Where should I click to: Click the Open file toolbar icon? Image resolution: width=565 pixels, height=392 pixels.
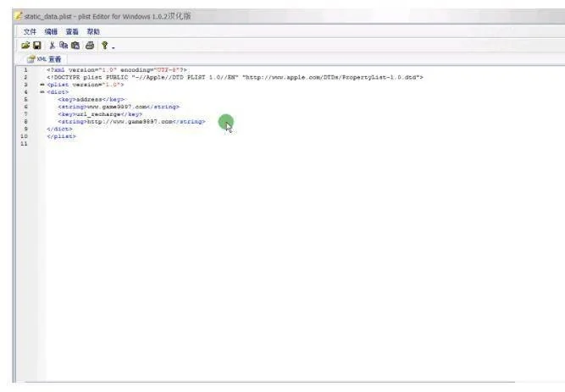tap(25, 45)
